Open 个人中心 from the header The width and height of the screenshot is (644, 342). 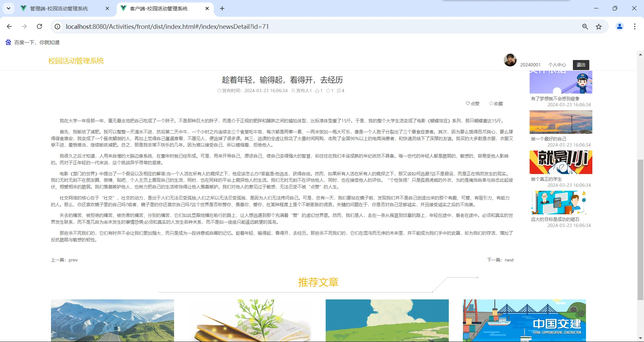[x=557, y=65]
